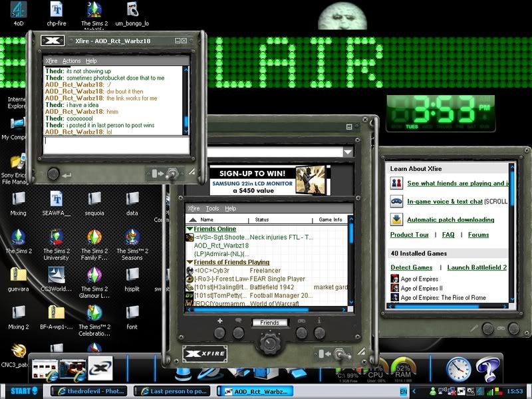Screen dimensions: 532x399
Task: Open the analog clock dock icon
Action: [x=458, y=369]
